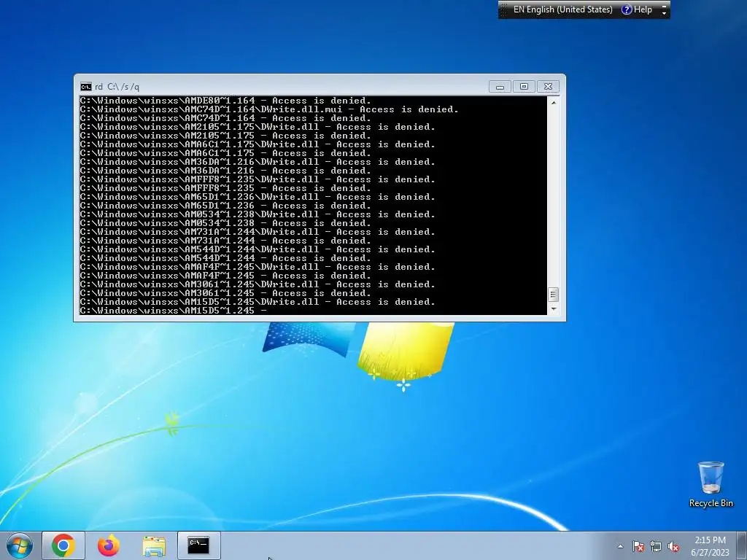Open the network status tray icon
Screen dimensions: 747x560
coord(656,546)
